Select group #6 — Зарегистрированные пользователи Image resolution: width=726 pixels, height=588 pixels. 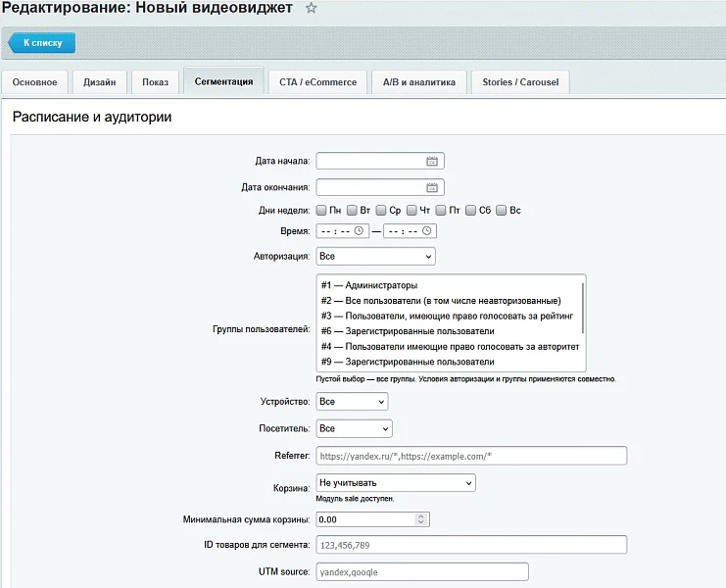(449, 331)
